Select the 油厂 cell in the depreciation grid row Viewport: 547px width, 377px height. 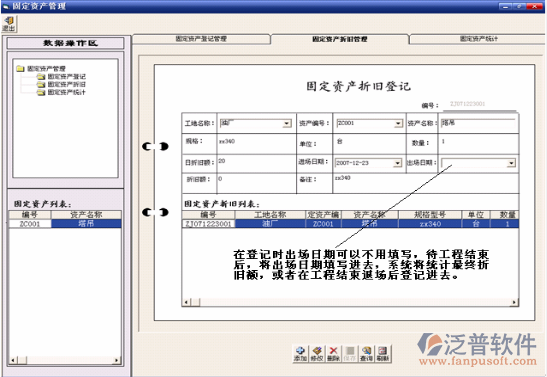[x=270, y=224]
